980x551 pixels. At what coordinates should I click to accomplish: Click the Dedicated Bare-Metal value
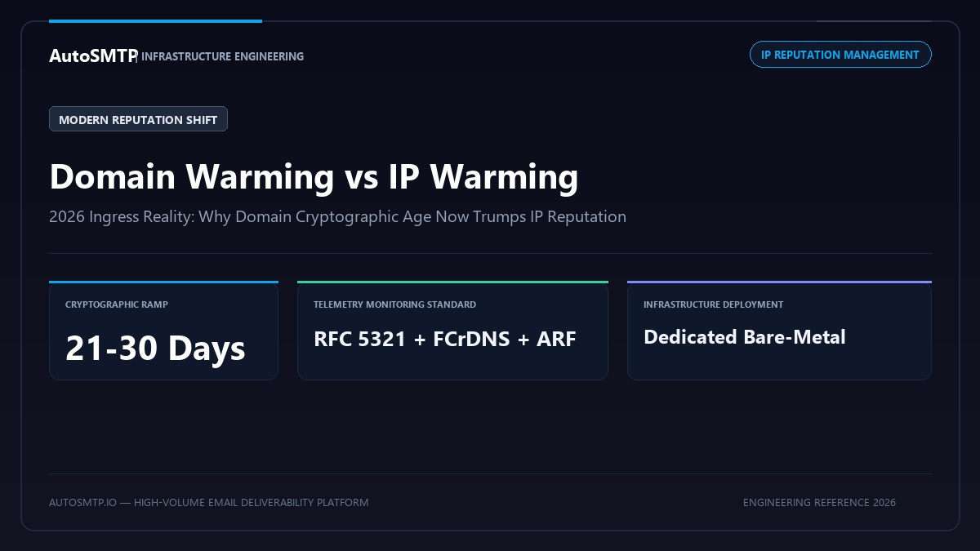click(744, 337)
